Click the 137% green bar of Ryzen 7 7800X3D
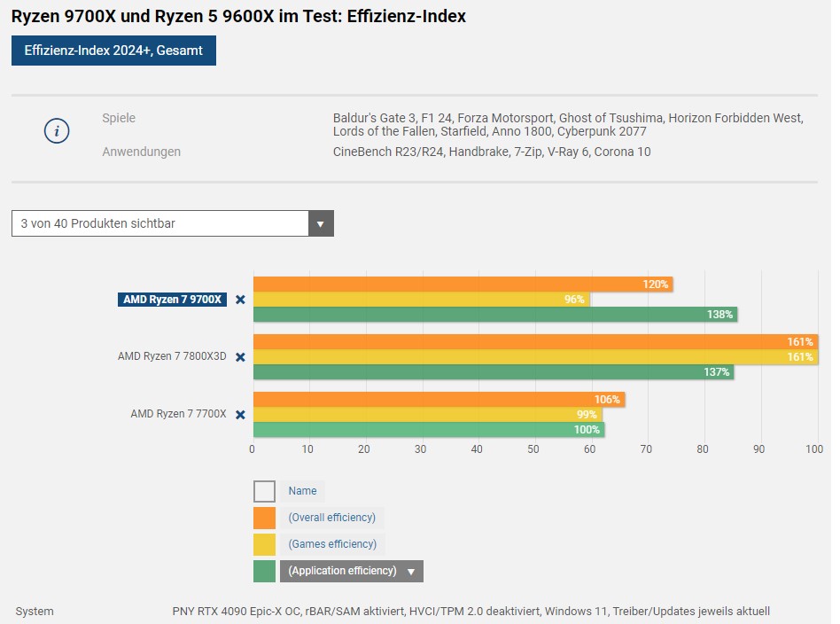The width and height of the screenshot is (840, 624). click(x=494, y=372)
